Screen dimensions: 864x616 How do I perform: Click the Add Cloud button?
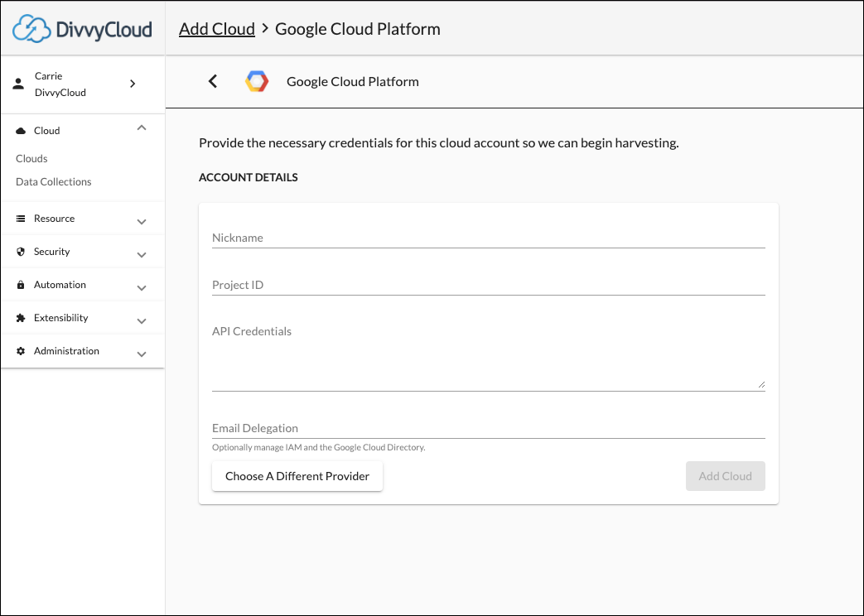[725, 476]
